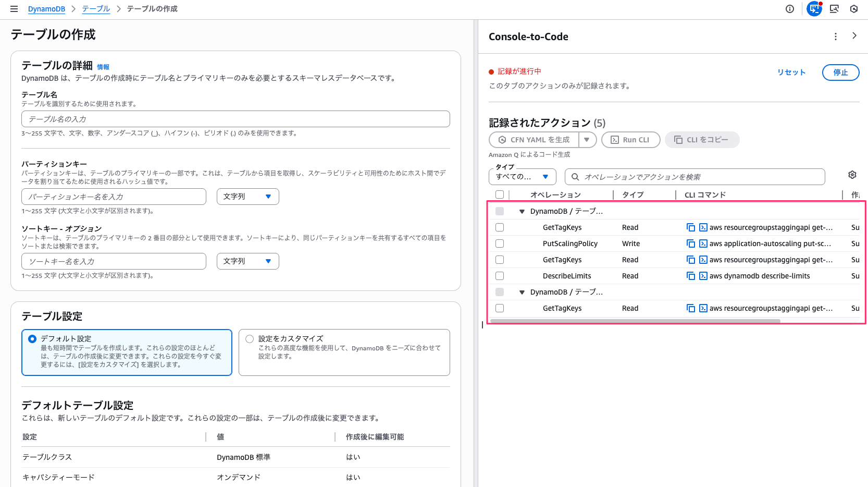
Task: Run CLI icon in first GetTagKeys row
Action: click(703, 227)
